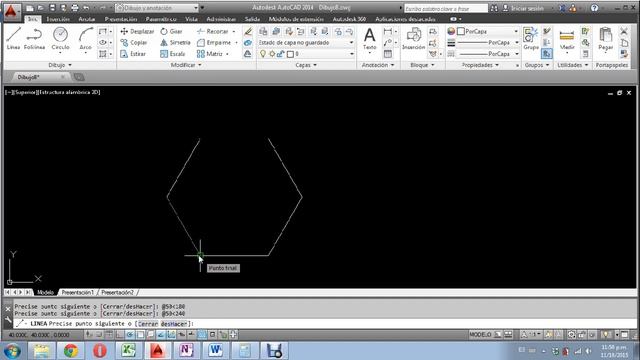This screenshot has height=360, width=640.
Task: Open Google Chrome from the taskbar
Action: (71, 351)
